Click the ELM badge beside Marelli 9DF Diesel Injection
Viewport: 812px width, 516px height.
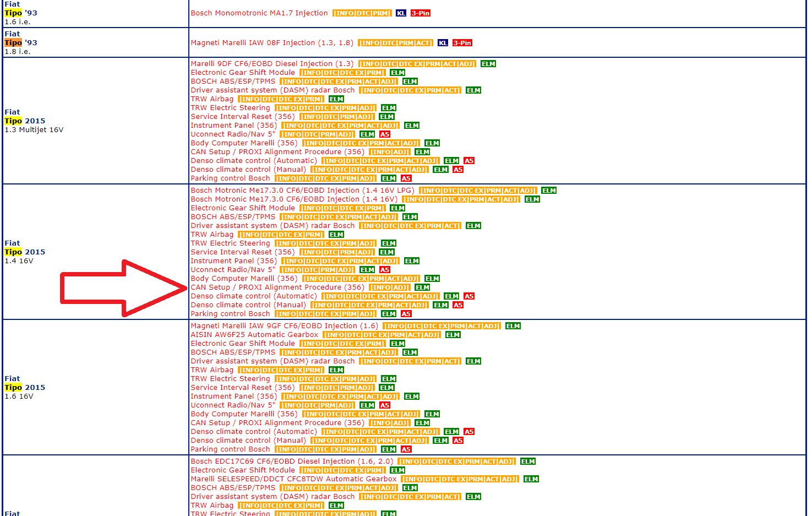click(x=488, y=64)
